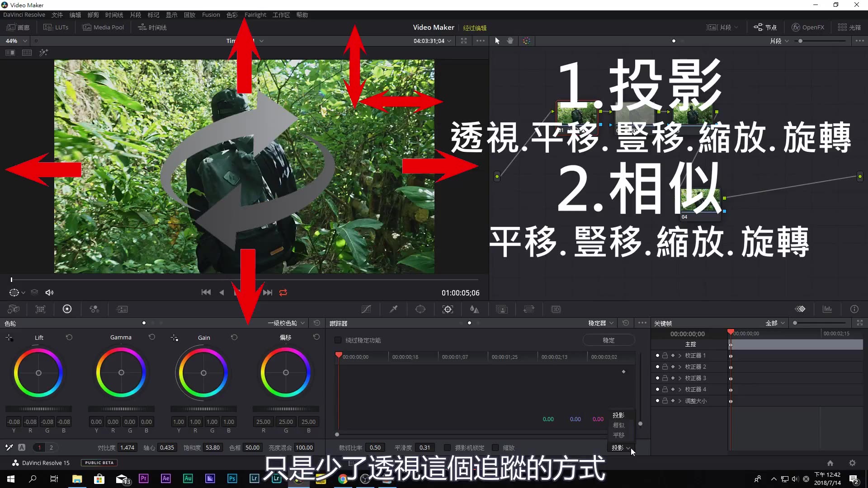
Task: Expand the 调整大小 keyframe track
Action: pyautogui.click(x=680, y=401)
